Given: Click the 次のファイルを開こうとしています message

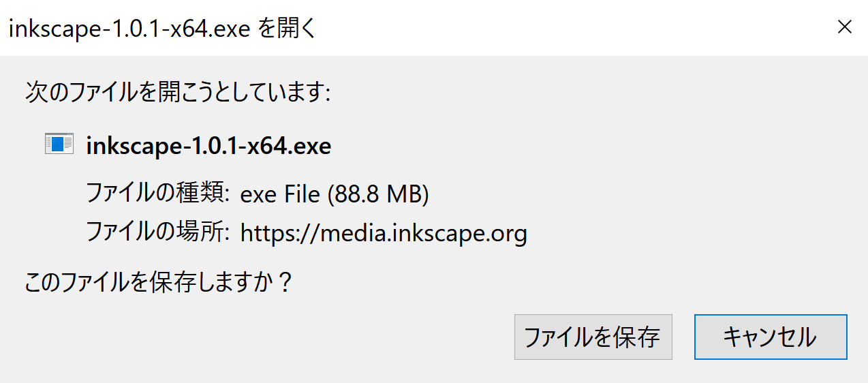Looking at the screenshot, I should coord(178,92).
